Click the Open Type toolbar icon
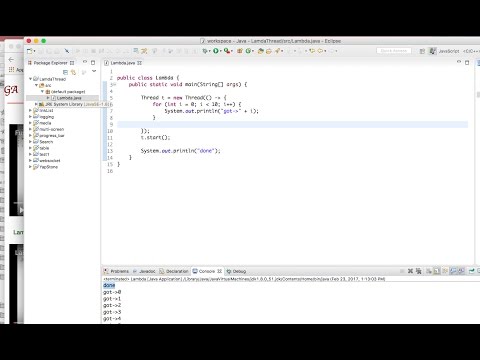Viewport: 480px width, 360px height. click(x=261, y=51)
